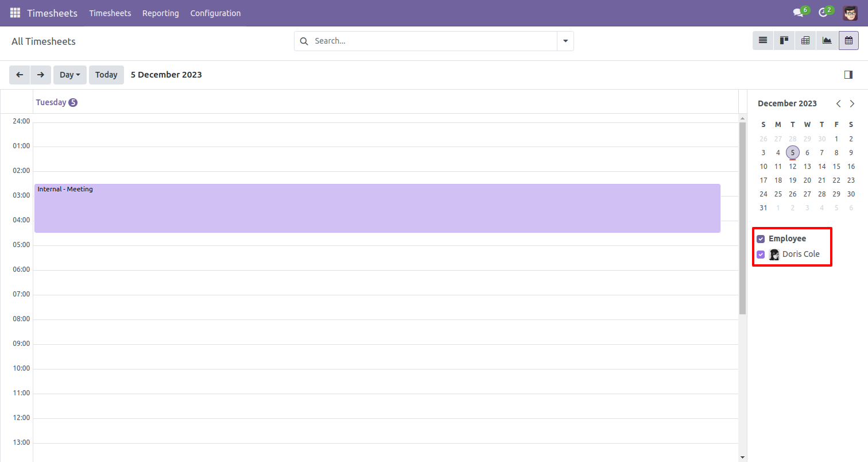The width and height of the screenshot is (868, 462).
Task: Select December 25 in mini calendar
Action: (x=778, y=194)
